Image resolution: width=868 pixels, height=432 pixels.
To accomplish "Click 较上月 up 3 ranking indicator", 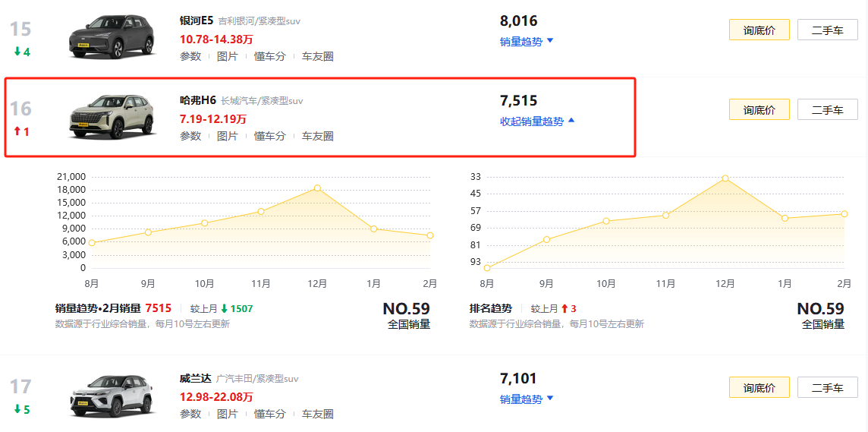I will click(x=554, y=308).
